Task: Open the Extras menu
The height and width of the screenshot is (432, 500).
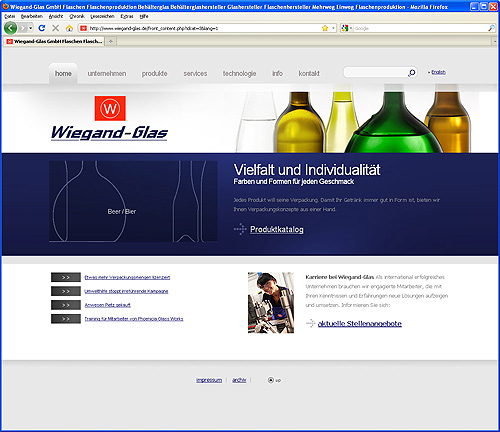Action: coord(127,16)
